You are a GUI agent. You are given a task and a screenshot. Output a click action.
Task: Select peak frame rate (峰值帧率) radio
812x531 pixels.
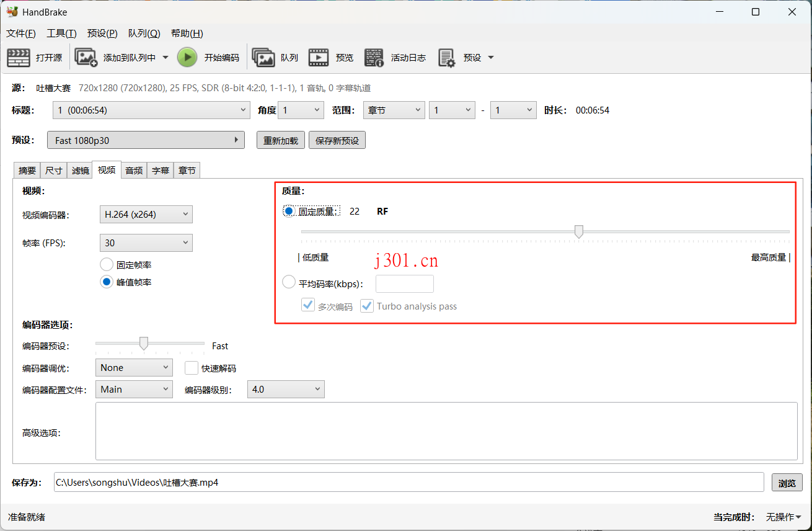[107, 282]
